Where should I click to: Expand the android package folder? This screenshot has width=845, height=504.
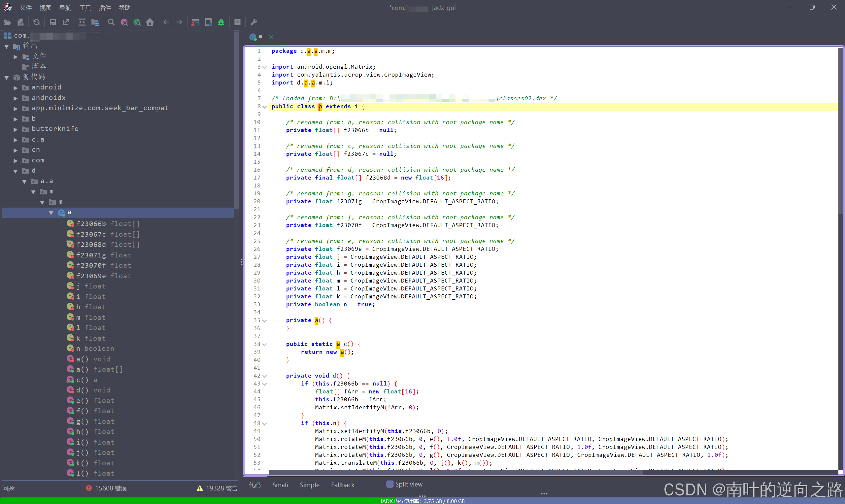point(16,88)
